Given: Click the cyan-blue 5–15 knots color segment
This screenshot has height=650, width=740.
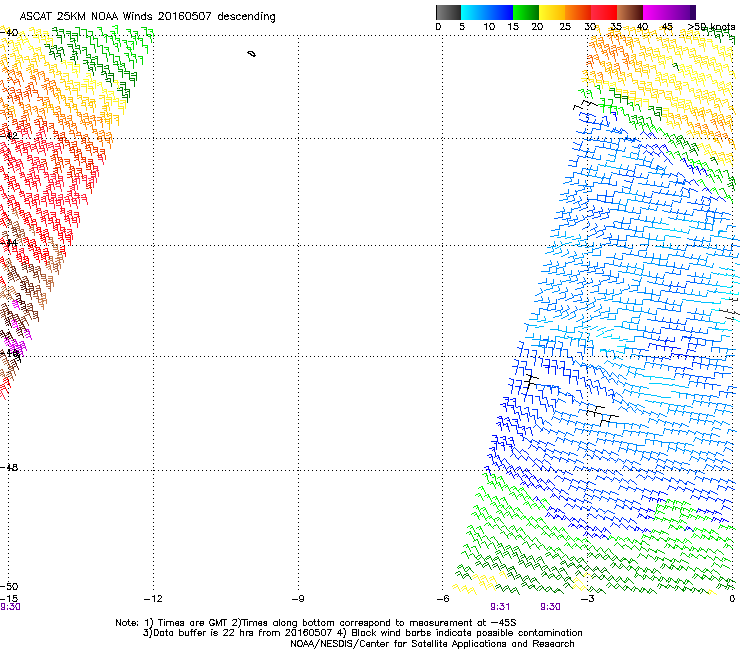Looking at the screenshot, I should pyautogui.click(x=487, y=12).
